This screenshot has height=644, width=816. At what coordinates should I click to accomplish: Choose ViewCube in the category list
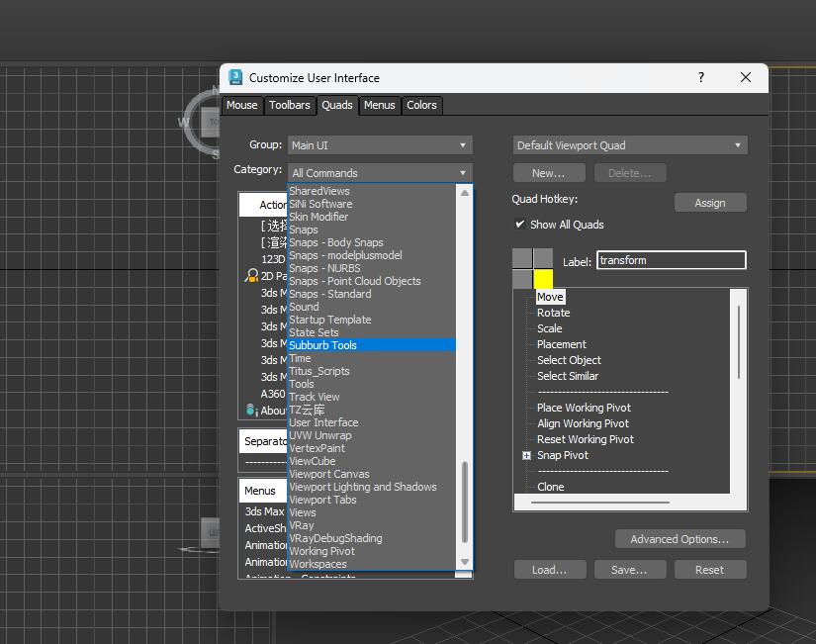coord(372,461)
